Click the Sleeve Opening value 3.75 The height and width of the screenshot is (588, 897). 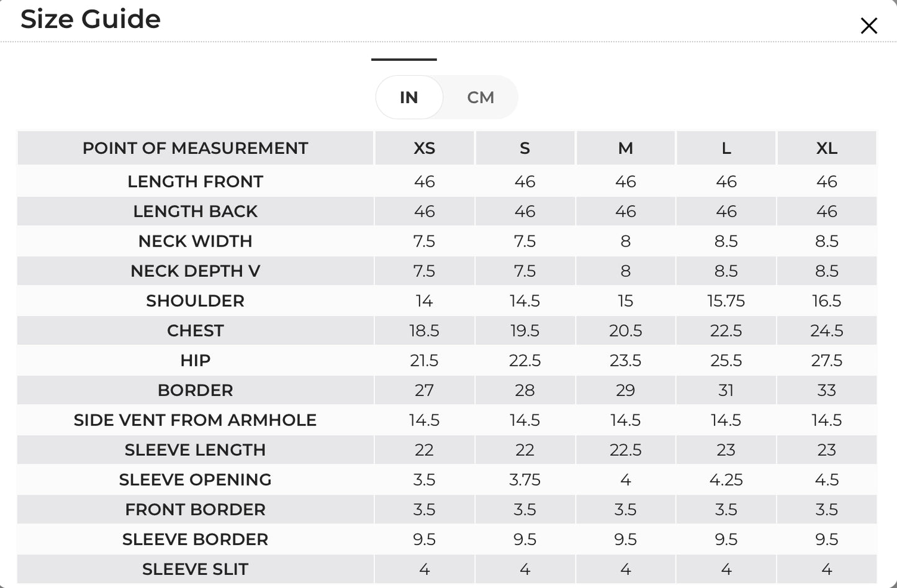pos(525,479)
